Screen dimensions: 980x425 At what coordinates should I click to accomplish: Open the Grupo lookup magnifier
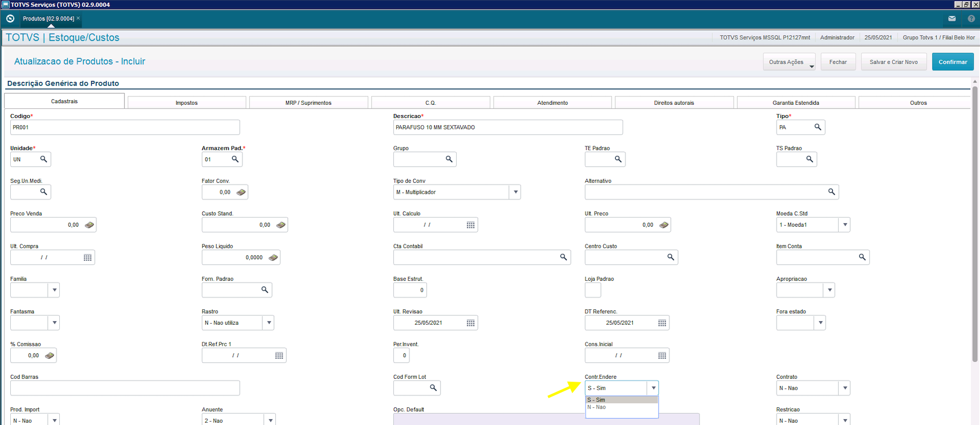click(x=449, y=160)
